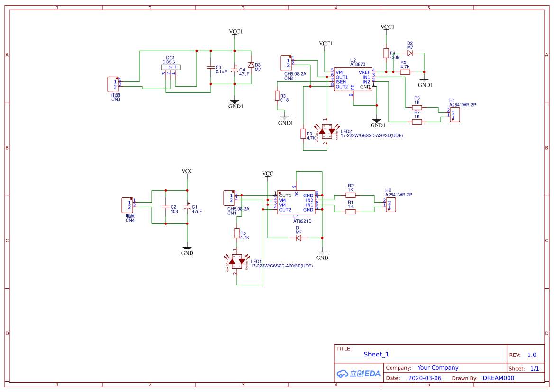Click the LED2 dual LED symbol
The image size is (554, 392).
click(x=327, y=131)
